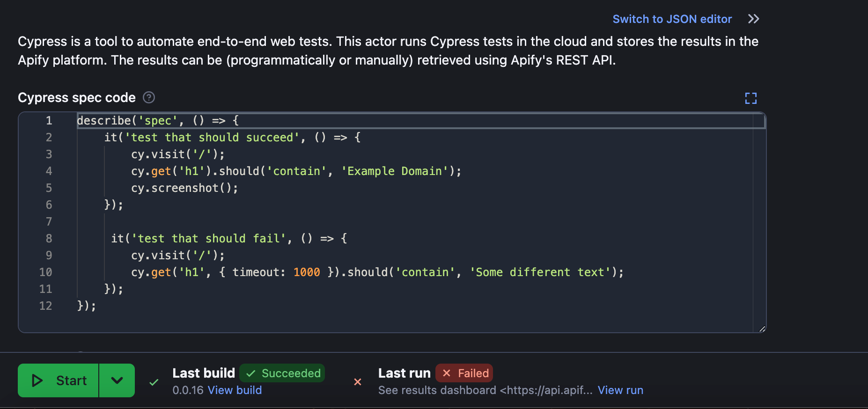
Task: Click the Last build label
Action: (204, 373)
